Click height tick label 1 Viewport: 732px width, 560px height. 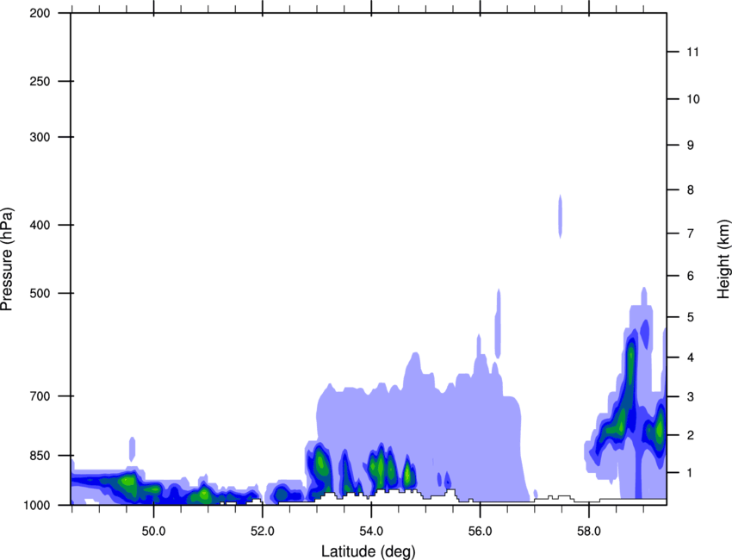pos(691,473)
